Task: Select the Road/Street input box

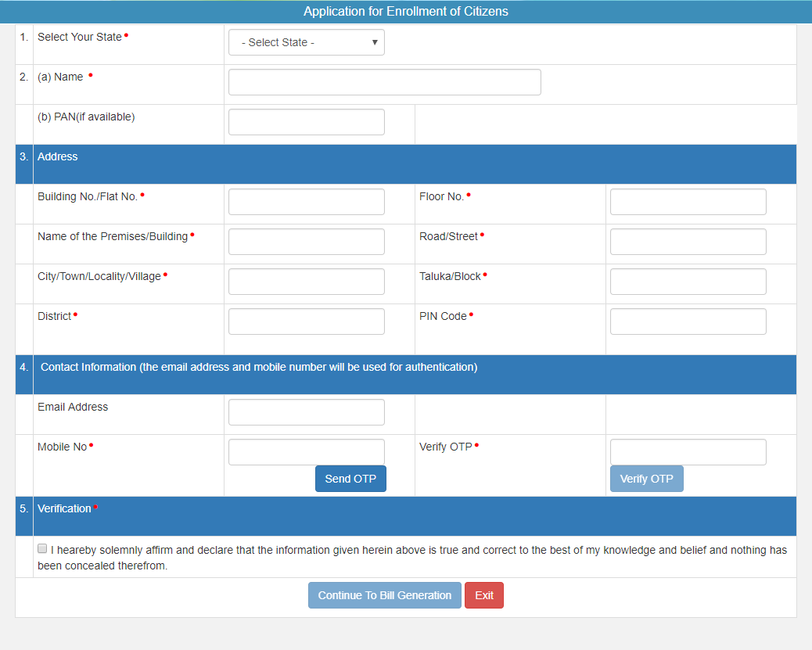Action: coord(688,241)
